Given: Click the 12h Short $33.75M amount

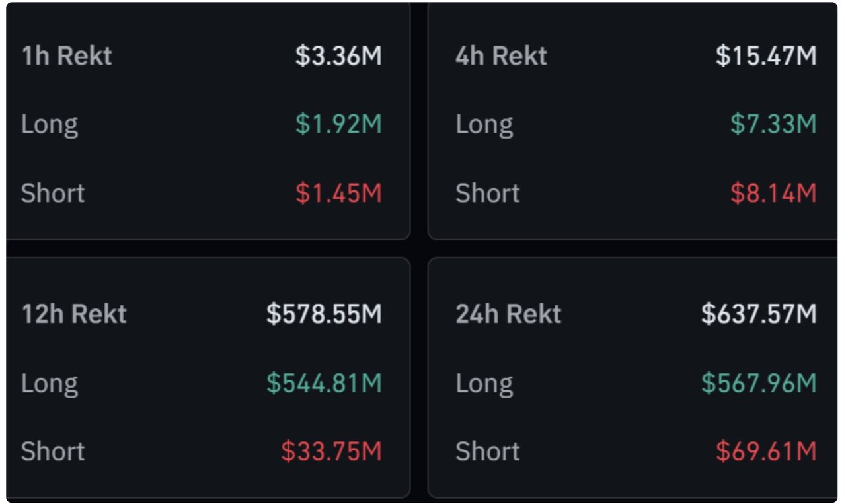Looking at the screenshot, I should tap(331, 451).
